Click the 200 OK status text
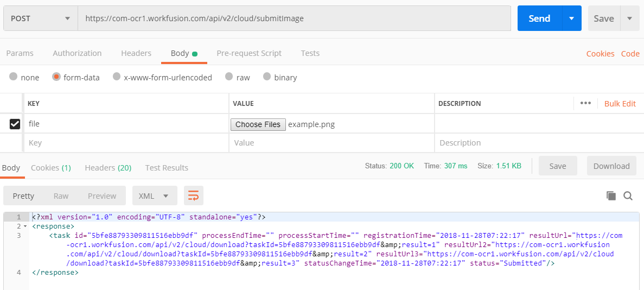Image resolution: width=644 pixels, height=290 pixels. pos(402,166)
